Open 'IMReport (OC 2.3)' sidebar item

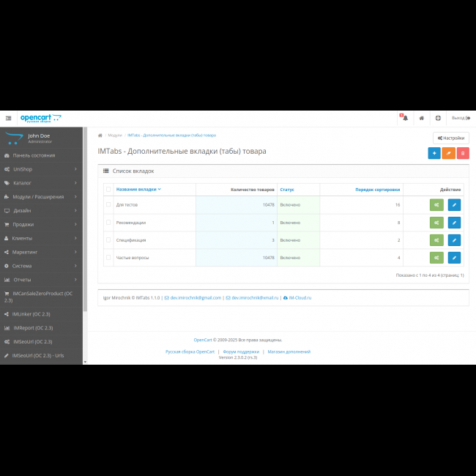(33, 328)
